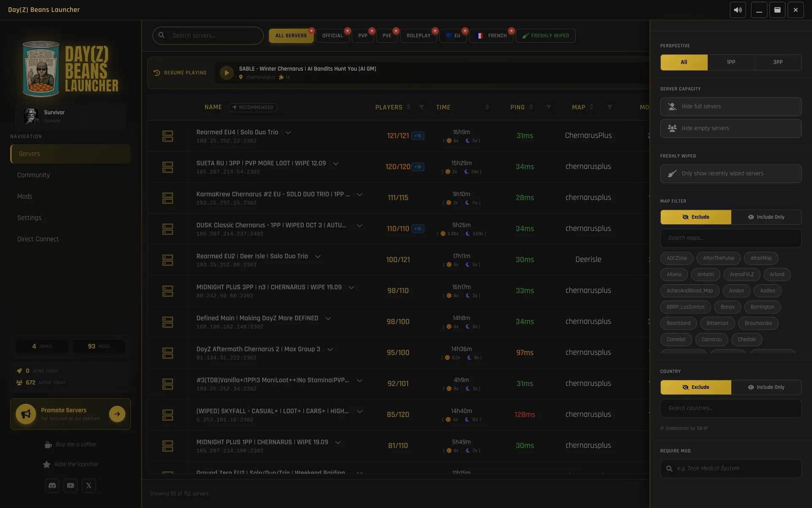The image size is (812, 508).
Task: Toggle Hide empty servers option
Action: (730, 128)
